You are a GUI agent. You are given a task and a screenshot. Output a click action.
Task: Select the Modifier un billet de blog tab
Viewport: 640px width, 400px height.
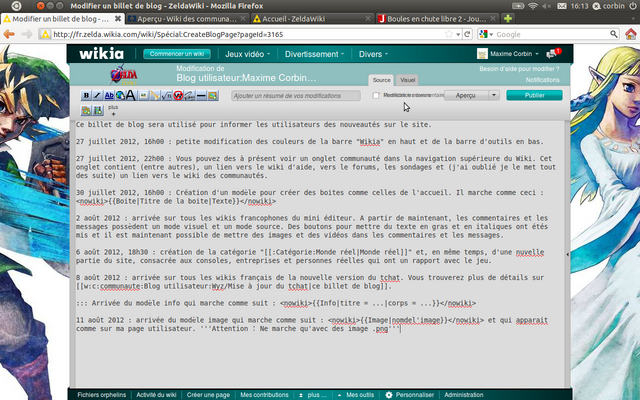[62, 19]
